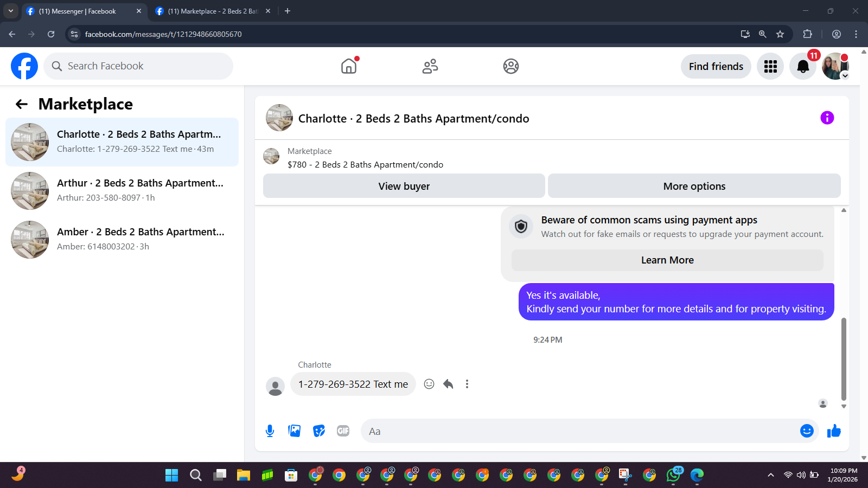Screen dimensions: 868x488
Task: Send a thumbs-up like
Action: tap(834, 431)
